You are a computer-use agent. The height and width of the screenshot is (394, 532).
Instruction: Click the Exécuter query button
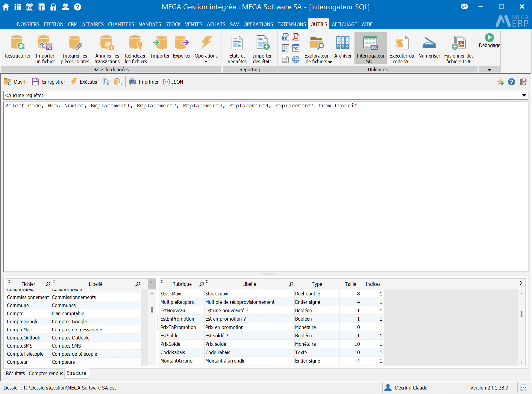point(84,82)
